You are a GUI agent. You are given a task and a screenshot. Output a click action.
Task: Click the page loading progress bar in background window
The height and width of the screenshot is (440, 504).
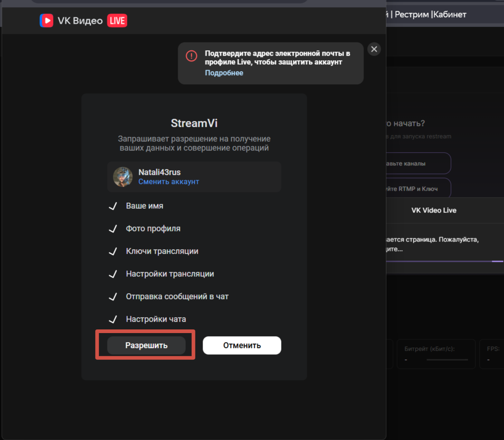point(445,261)
